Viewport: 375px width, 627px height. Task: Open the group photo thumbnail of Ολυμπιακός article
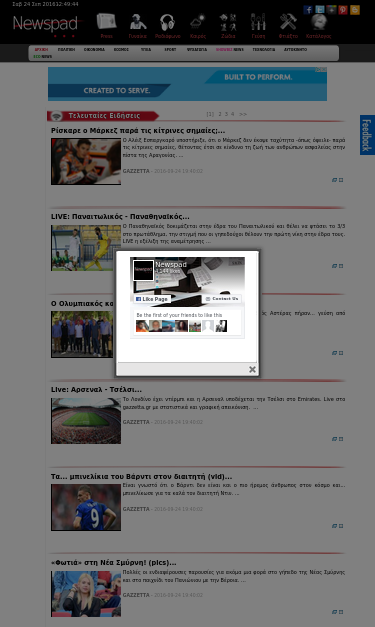pos(83,334)
